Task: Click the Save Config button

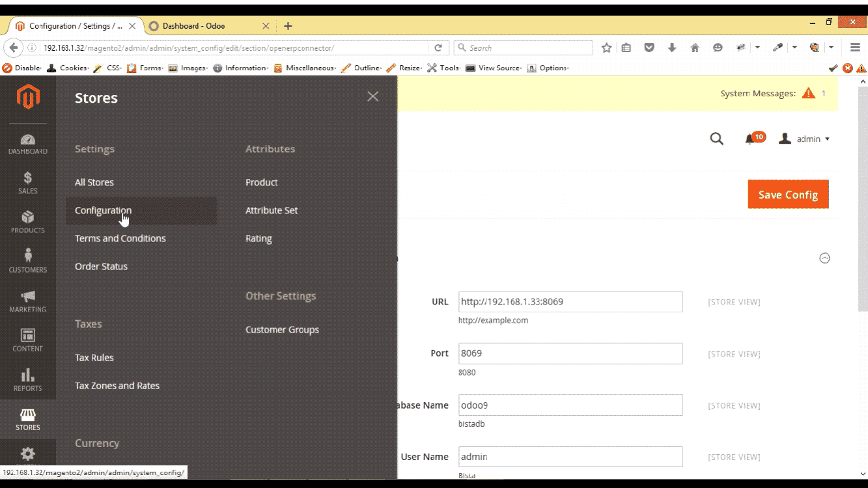Action: point(788,195)
